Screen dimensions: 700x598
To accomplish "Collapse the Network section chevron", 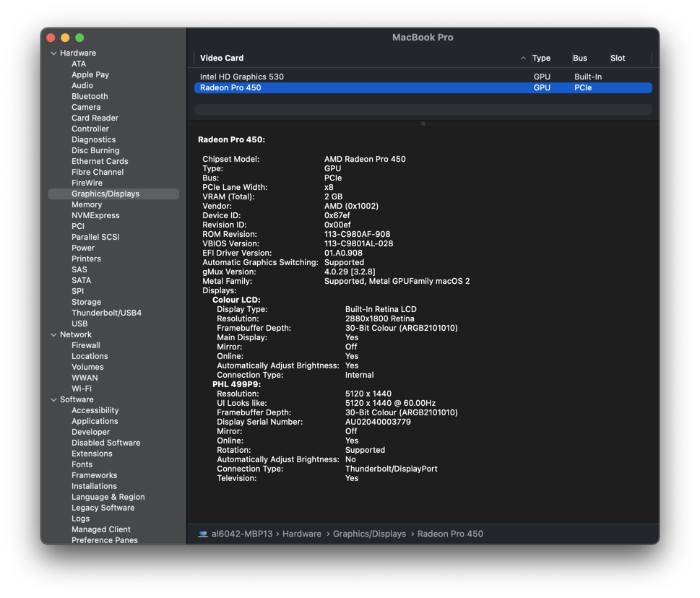I will pyautogui.click(x=53, y=335).
